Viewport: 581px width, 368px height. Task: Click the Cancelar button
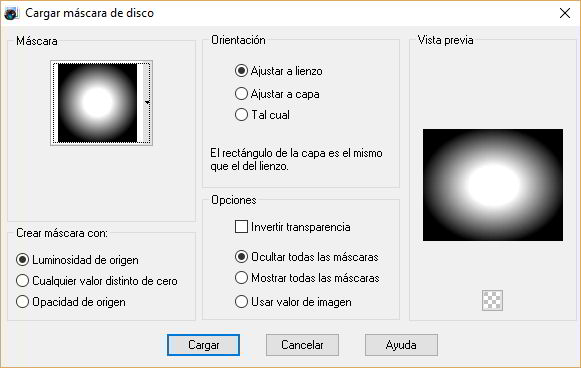tap(302, 345)
